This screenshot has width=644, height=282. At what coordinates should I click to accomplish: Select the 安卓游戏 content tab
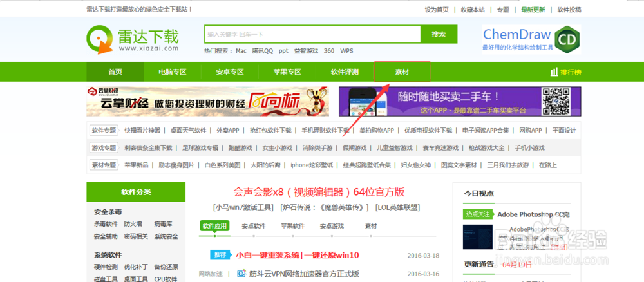[332, 226]
